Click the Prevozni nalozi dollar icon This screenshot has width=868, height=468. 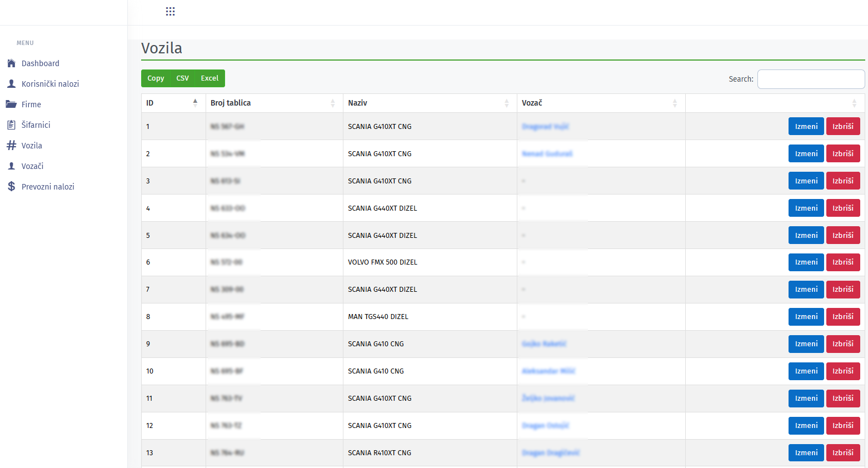click(x=11, y=187)
